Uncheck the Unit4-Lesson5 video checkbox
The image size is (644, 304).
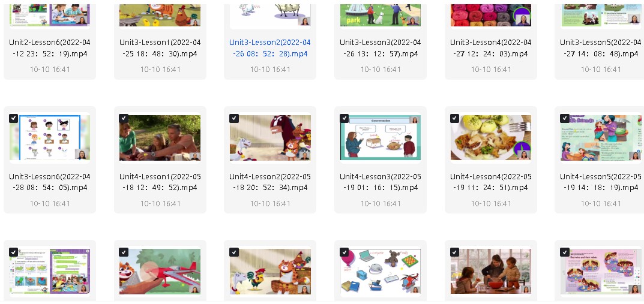[565, 118]
